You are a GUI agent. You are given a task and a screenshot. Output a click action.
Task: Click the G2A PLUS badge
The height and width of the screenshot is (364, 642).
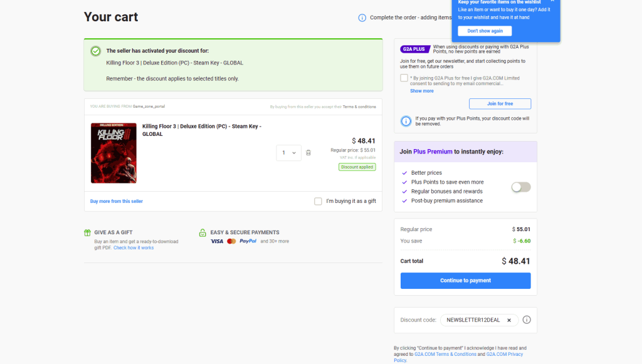click(x=414, y=49)
